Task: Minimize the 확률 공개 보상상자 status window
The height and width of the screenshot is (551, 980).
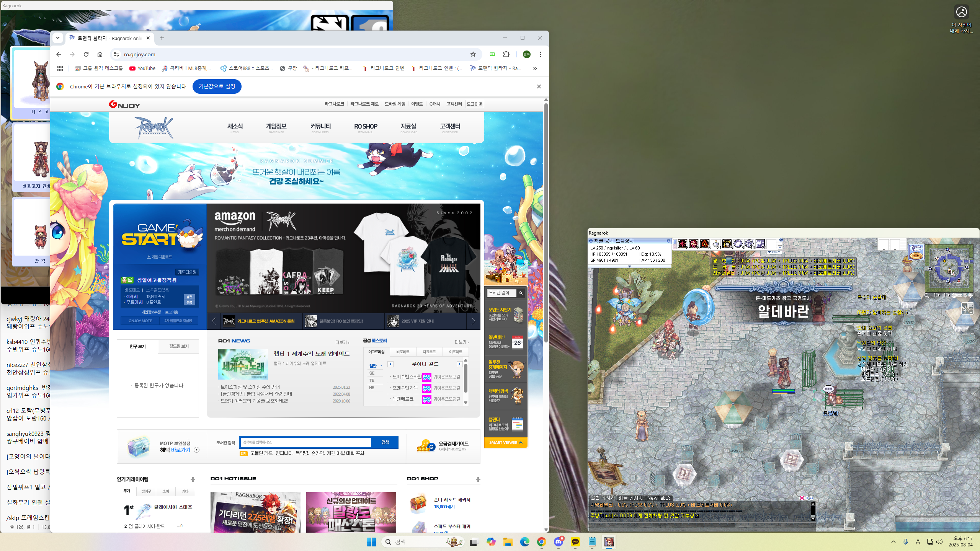Action: click(668, 241)
